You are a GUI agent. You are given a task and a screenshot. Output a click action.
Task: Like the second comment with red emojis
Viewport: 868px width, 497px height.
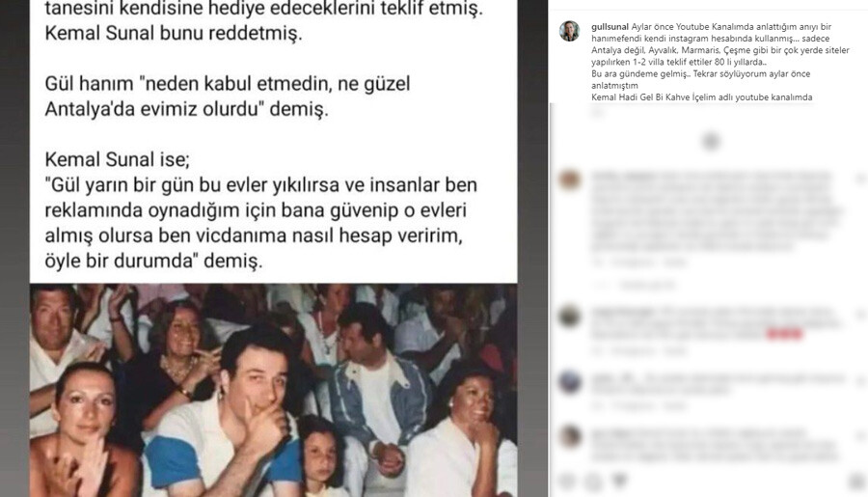860,315
